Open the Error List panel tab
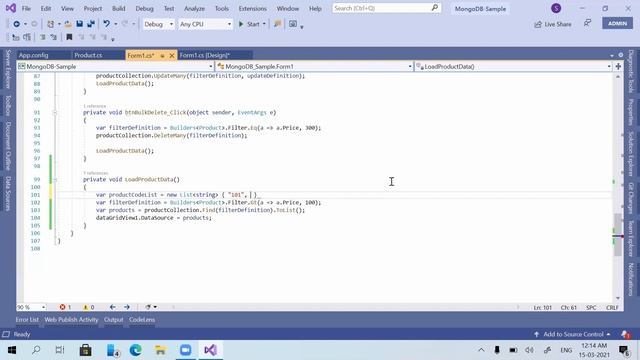 coord(27,320)
